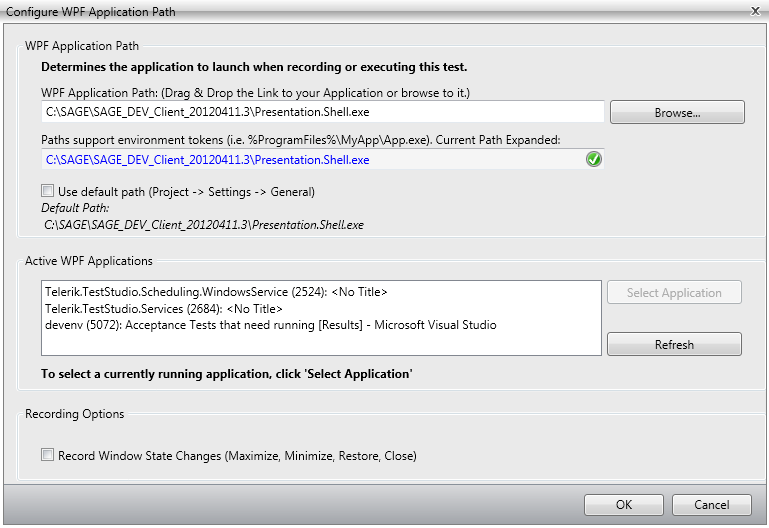This screenshot has height=528, width=769.
Task: Click the Record Window State Changes label
Action: click(x=237, y=455)
